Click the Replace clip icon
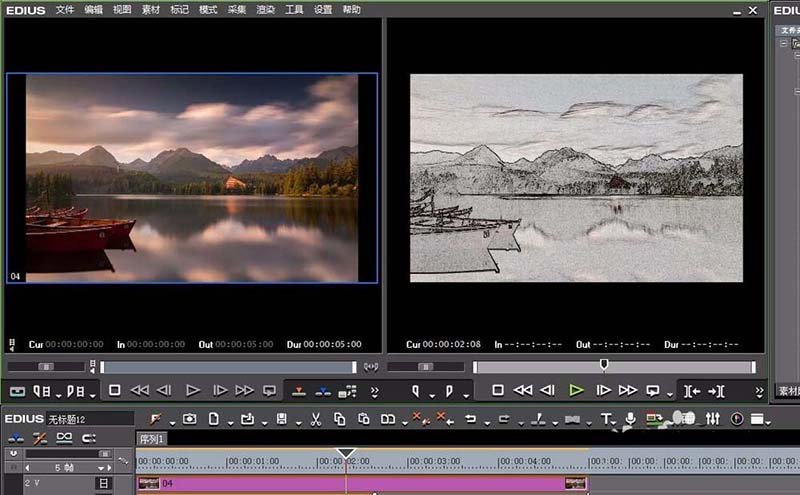 click(388, 419)
